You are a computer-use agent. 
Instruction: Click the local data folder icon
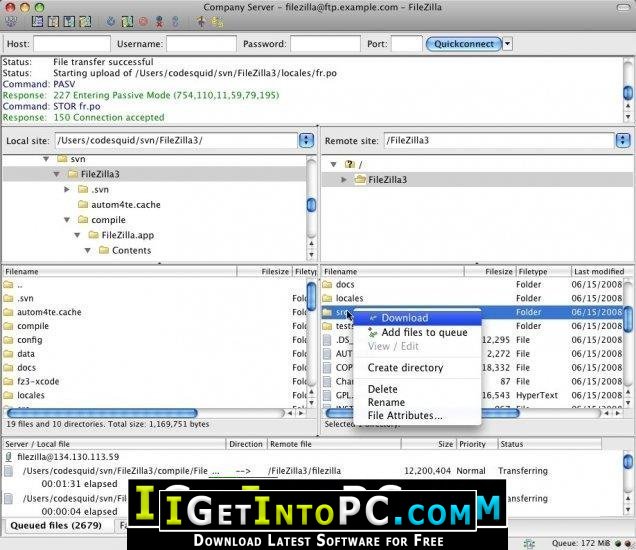click(9, 354)
